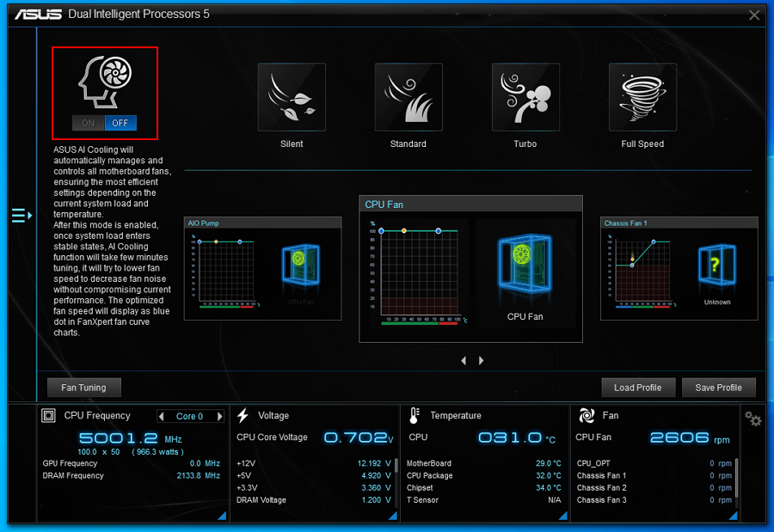Click the chassis image in the AIO Pump card
The width and height of the screenshot is (774, 532).
click(x=301, y=265)
